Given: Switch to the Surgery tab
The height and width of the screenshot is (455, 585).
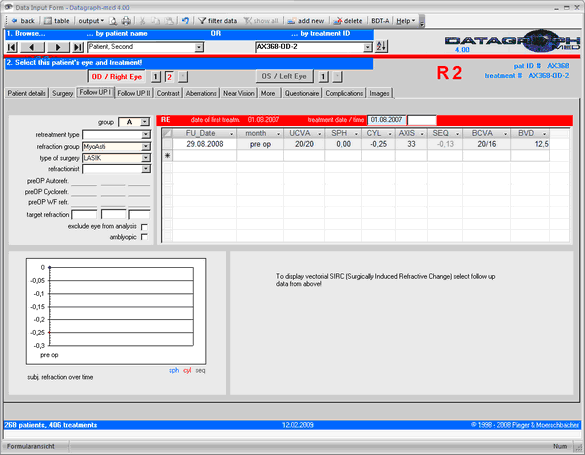Looking at the screenshot, I should 62,93.
